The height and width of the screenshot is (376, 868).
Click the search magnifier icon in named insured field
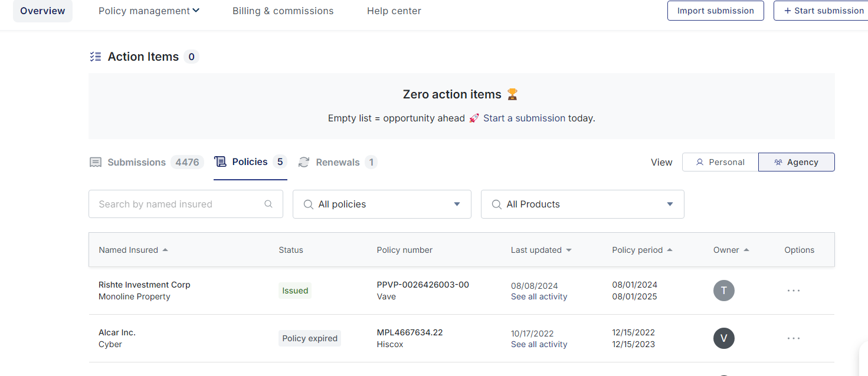coord(268,205)
